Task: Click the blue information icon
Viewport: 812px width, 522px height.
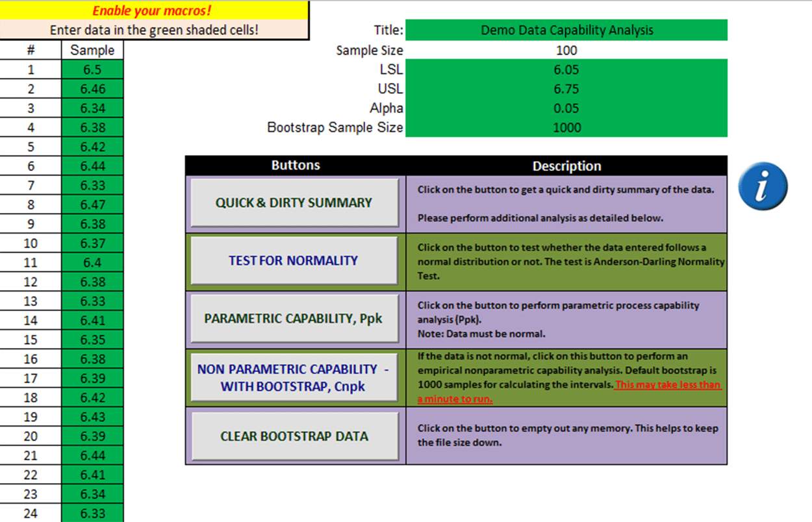Action: coord(763,186)
